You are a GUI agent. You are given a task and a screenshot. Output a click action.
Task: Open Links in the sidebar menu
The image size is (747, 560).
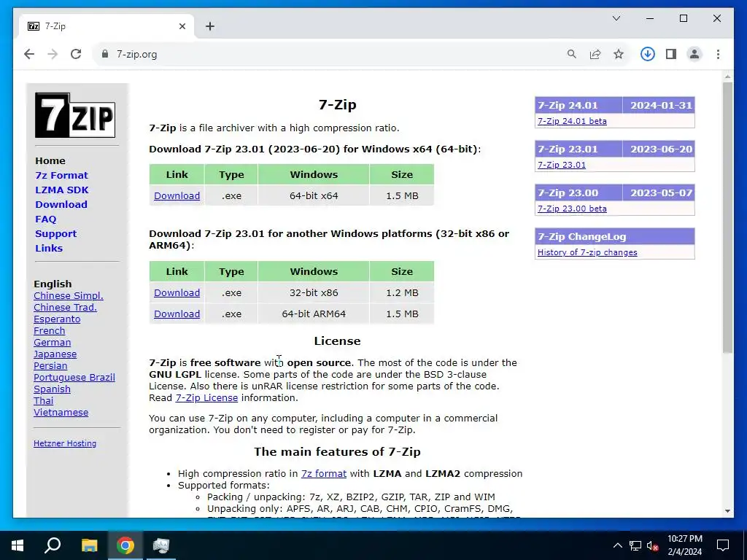point(49,248)
